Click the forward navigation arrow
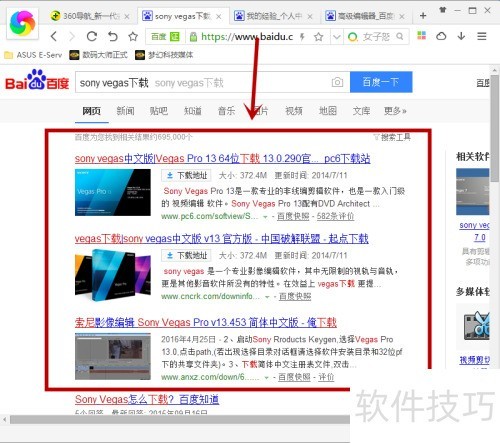This screenshot has width=500, height=443. point(72,36)
